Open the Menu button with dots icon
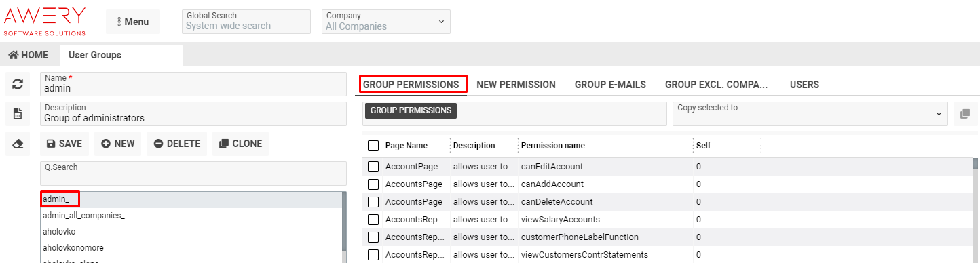 (x=133, y=22)
